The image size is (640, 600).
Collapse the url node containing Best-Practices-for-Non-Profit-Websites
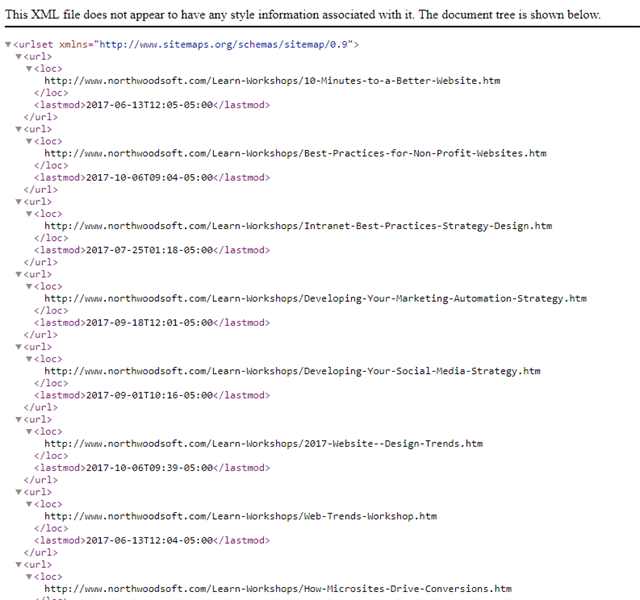tap(18, 129)
